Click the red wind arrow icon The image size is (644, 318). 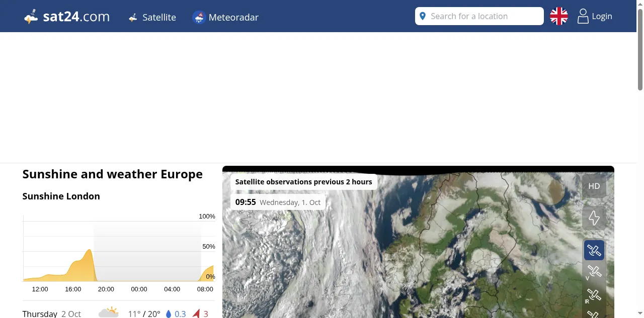pos(197,313)
